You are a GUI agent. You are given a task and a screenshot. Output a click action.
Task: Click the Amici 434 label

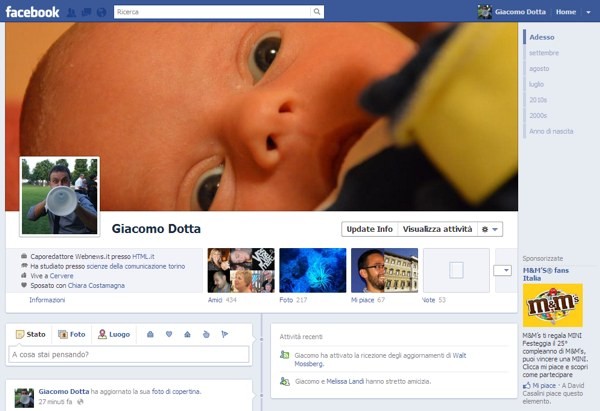222,300
